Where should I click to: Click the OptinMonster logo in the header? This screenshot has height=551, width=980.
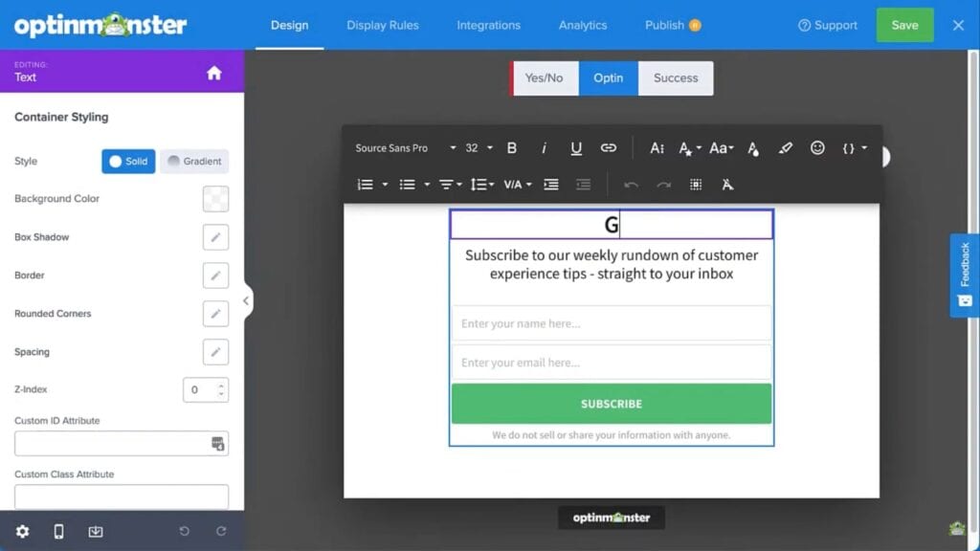tap(100, 25)
